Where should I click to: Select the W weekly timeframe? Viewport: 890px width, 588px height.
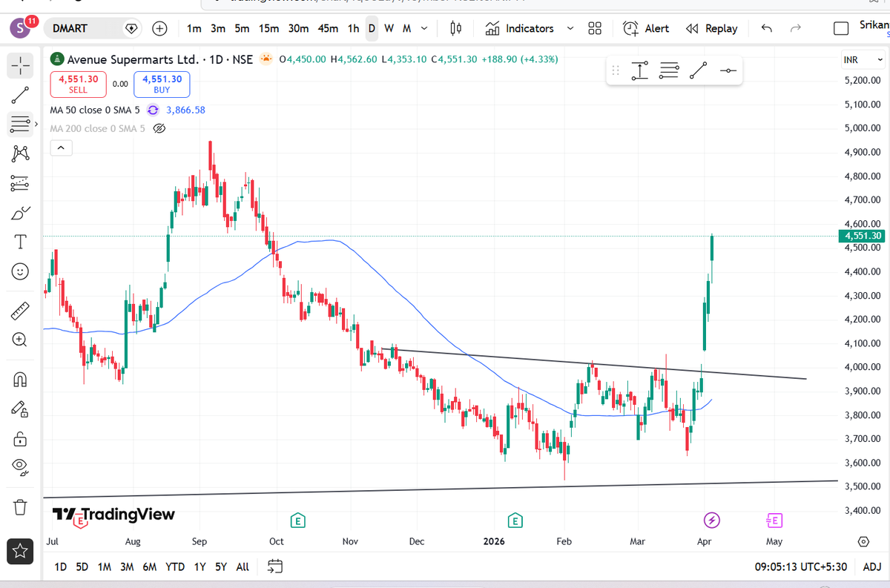(389, 28)
